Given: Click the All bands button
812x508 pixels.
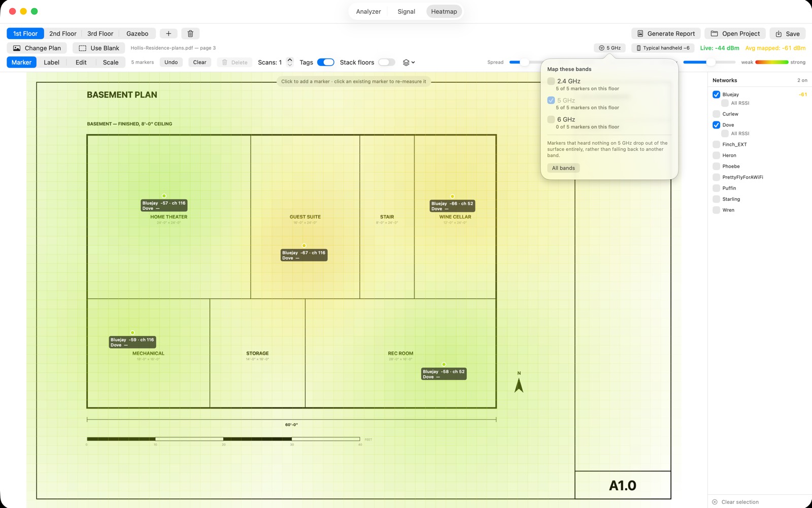Looking at the screenshot, I should 563,168.
